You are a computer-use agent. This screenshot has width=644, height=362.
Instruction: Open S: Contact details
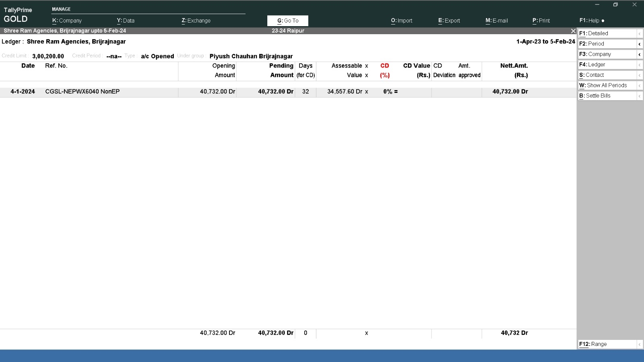point(607,75)
